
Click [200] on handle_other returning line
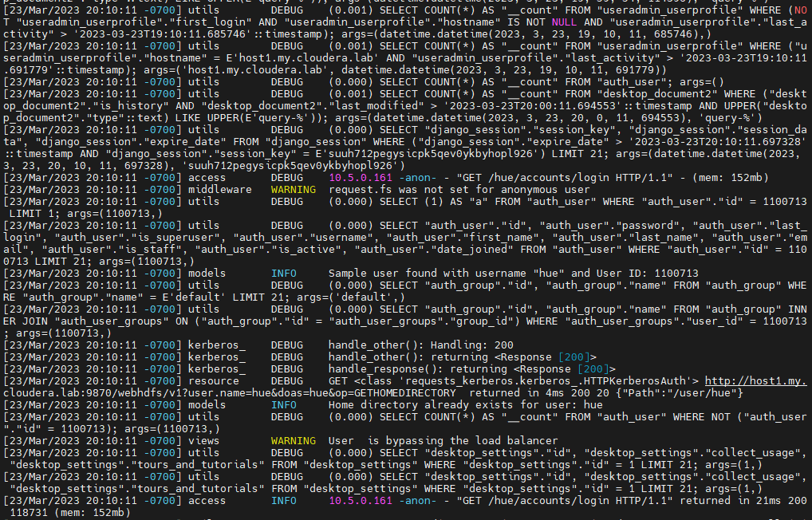pyautogui.click(x=574, y=357)
